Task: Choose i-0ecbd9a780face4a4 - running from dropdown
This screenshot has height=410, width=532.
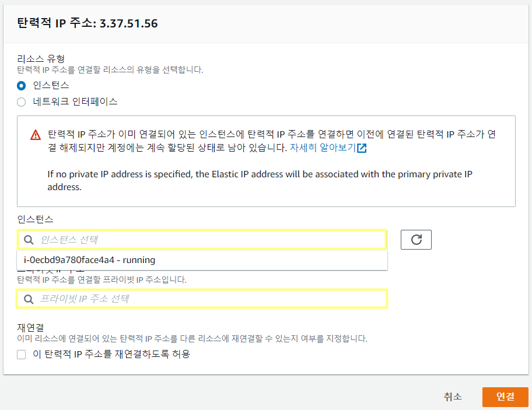Action: pos(202,260)
